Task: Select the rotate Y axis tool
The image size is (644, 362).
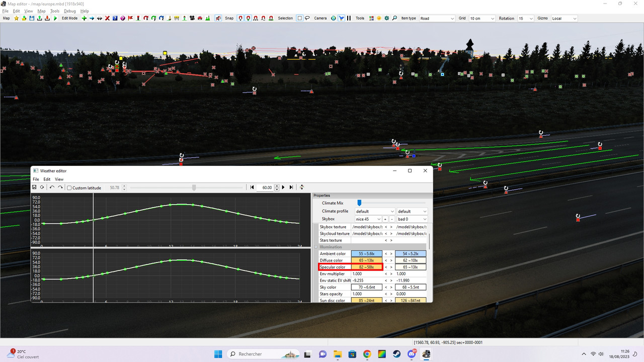Action: [153, 18]
